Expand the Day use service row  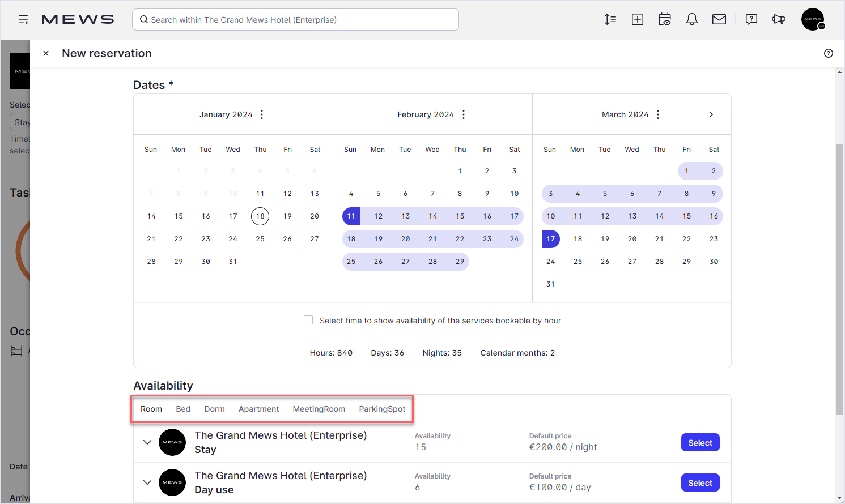click(147, 482)
